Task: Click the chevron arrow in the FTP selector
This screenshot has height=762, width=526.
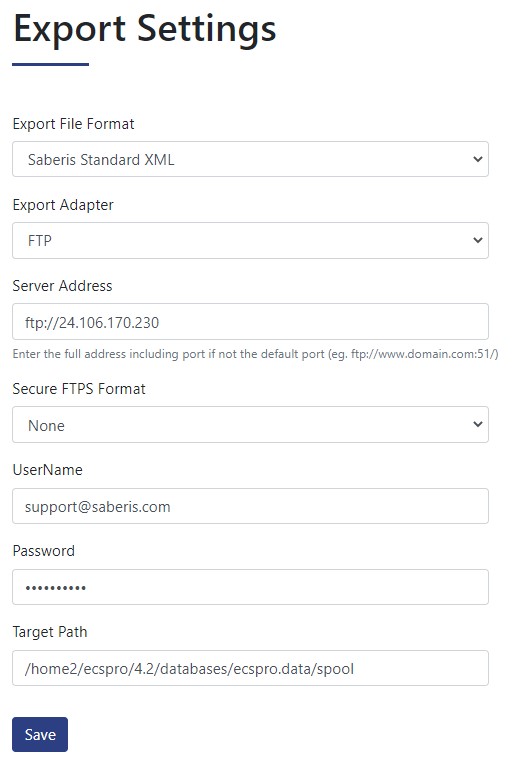Action: 478,240
